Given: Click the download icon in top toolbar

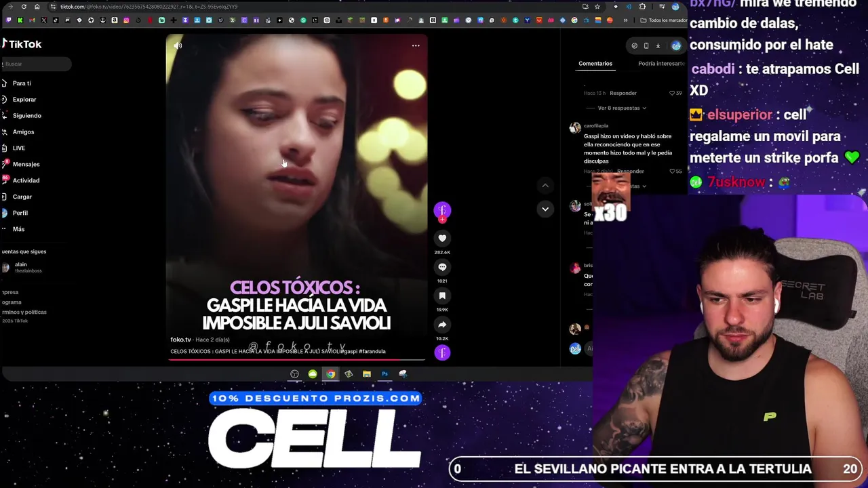Looking at the screenshot, I should 658,46.
